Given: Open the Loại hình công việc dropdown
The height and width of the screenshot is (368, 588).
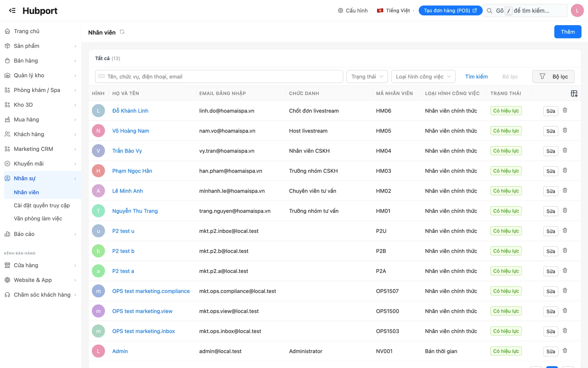Looking at the screenshot, I should (423, 76).
